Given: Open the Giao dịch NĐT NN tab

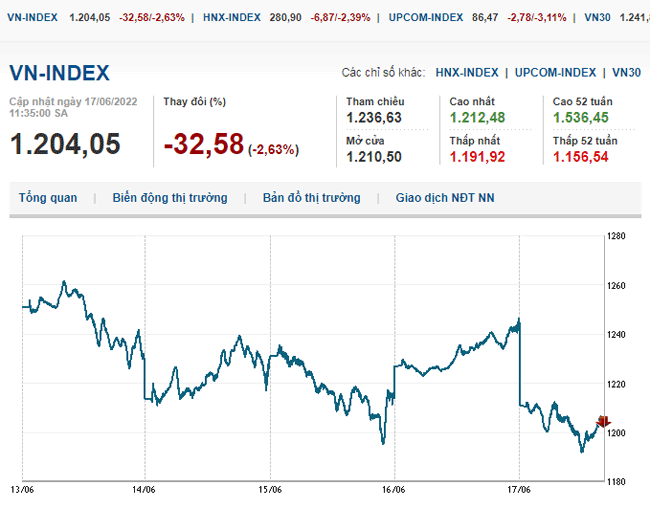Looking at the screenshot, I should [445, 198].
